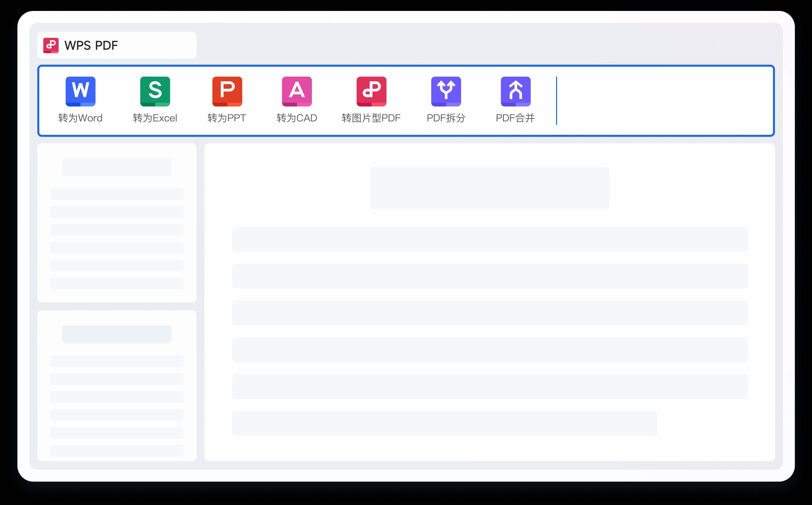Click the lower-left sidebar panel header placeholder

click(117, 334)
